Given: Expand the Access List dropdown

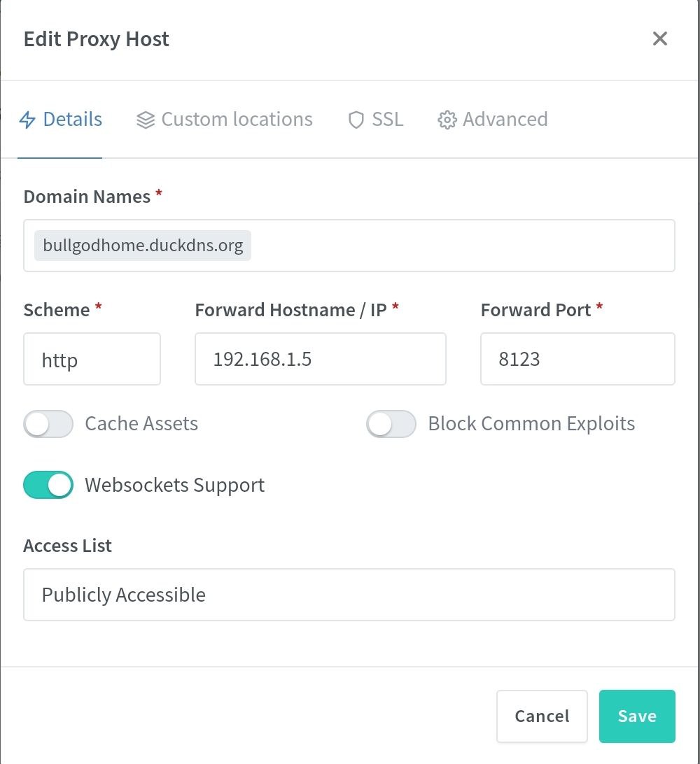Looking at the screenshot, I should coord(349,595).
